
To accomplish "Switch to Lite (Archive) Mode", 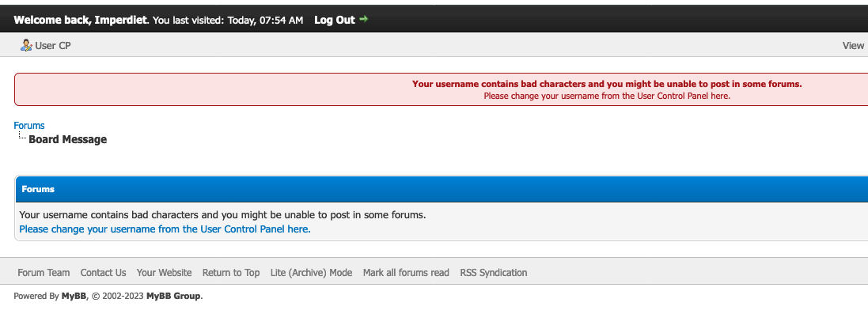I will pos(311,273).
